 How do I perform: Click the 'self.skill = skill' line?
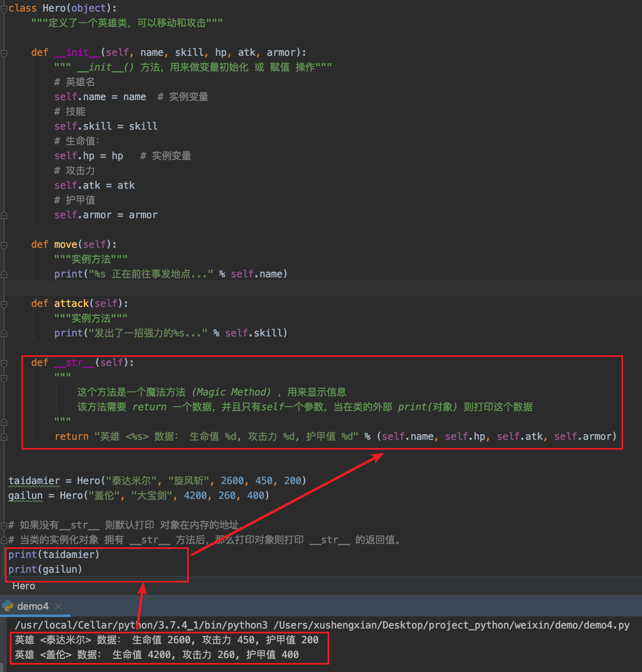click(106, 126)
